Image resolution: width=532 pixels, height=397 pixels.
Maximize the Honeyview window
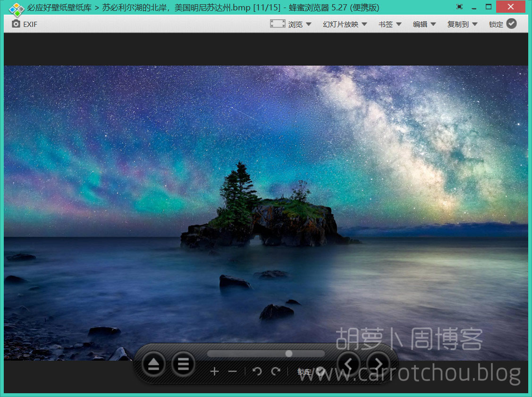pos(489,7)
